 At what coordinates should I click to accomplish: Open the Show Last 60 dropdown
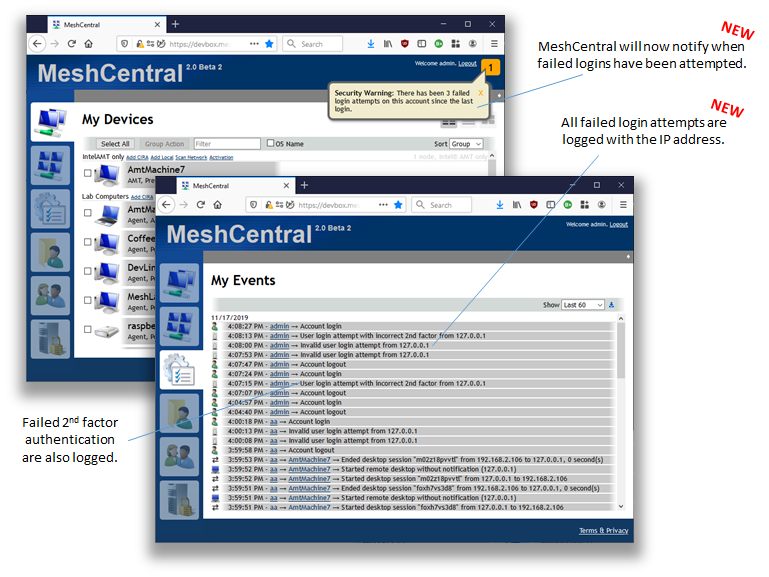point(583,305)
